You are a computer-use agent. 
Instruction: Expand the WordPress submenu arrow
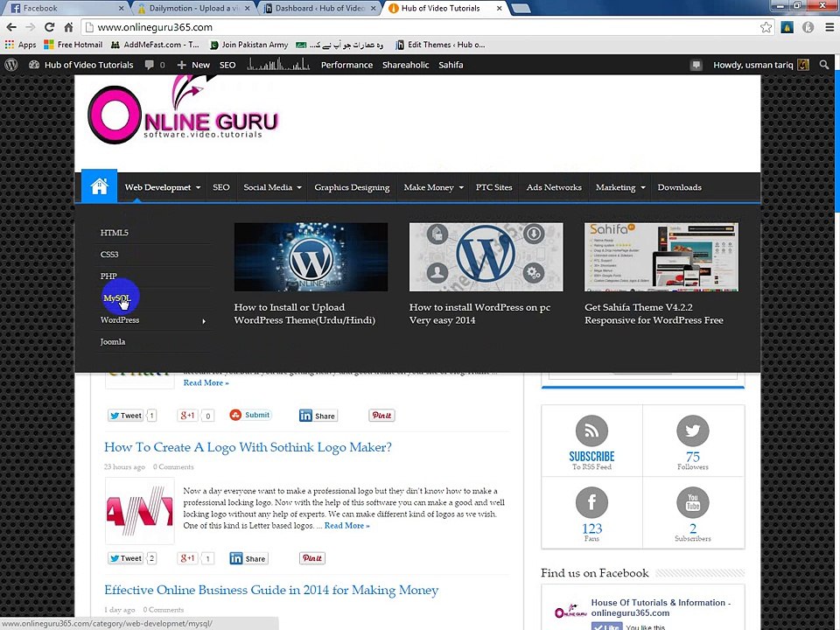204,321
